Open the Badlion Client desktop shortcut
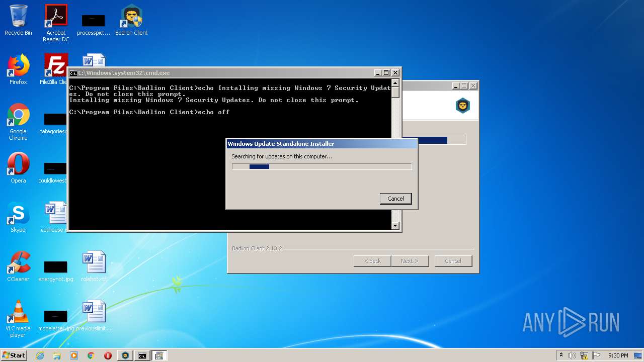 (x=131, y=20)
